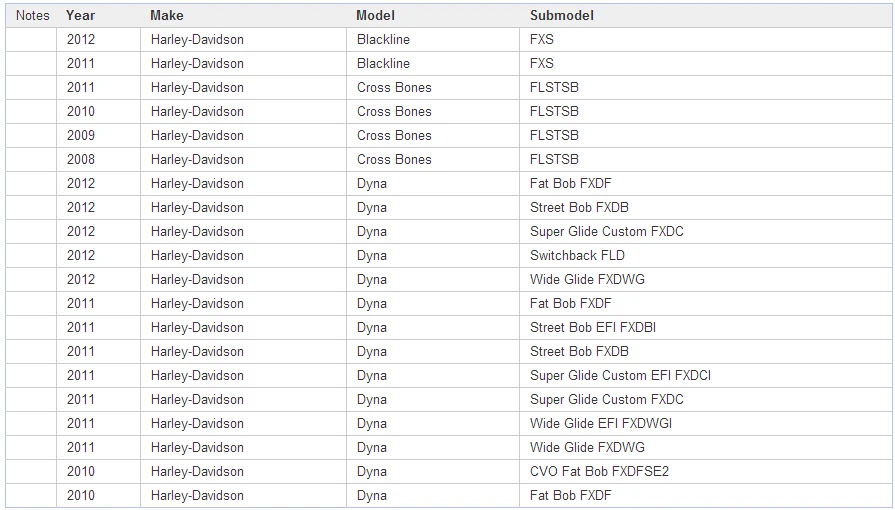
Task: Click Harley-Davidson make cell in first row
Action: click(x=243, y=39)
